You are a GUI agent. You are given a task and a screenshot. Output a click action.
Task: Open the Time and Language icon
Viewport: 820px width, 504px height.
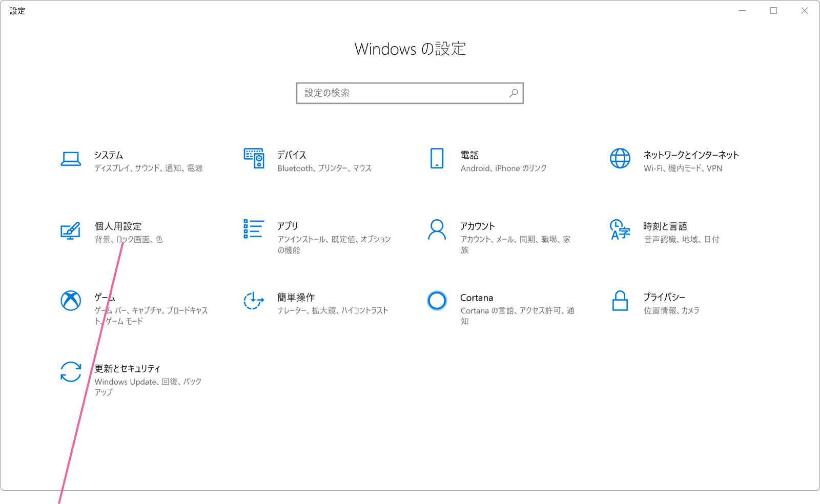pos(620,229)
